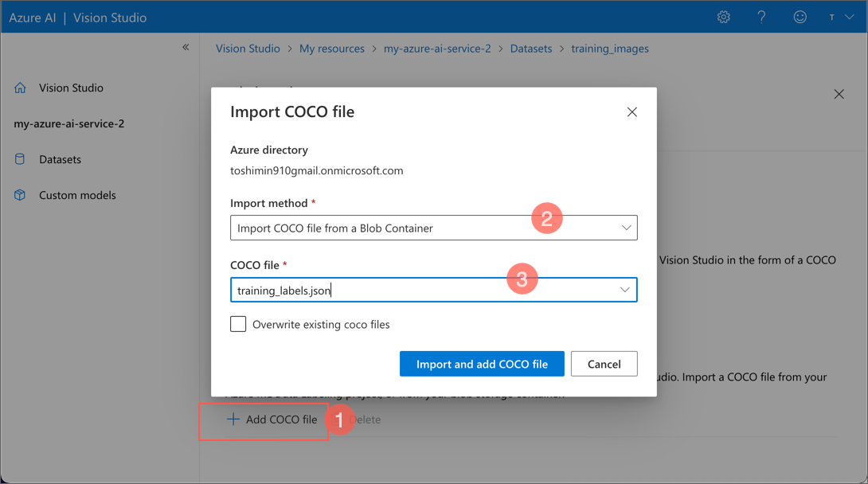The width and height of the screenshot is (868, 484).
Task: Click the plus icon beside Add COCO file
Action: [x=233, y=420]
